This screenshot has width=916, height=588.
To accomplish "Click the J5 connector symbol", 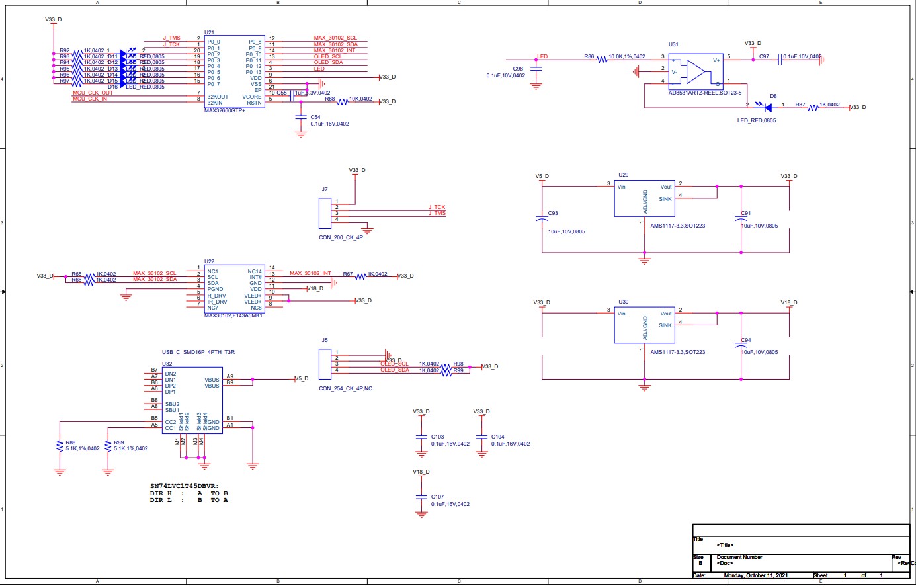I will [324, 361].
